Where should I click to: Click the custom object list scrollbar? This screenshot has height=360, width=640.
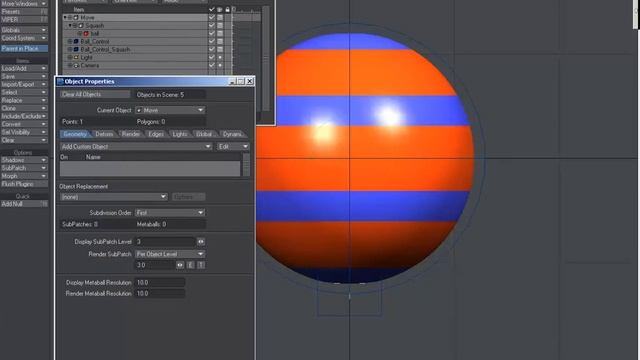[x=246, y=165]
